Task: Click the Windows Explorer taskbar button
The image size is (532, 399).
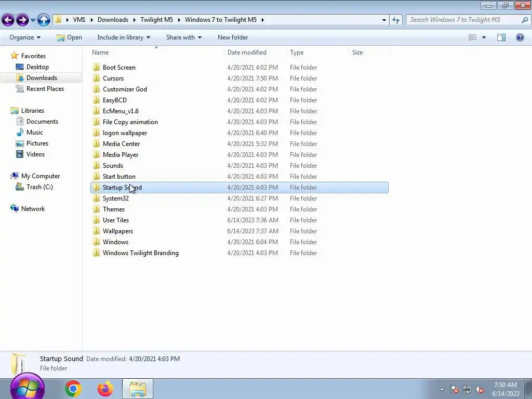Action: click(x=137, y=389)
